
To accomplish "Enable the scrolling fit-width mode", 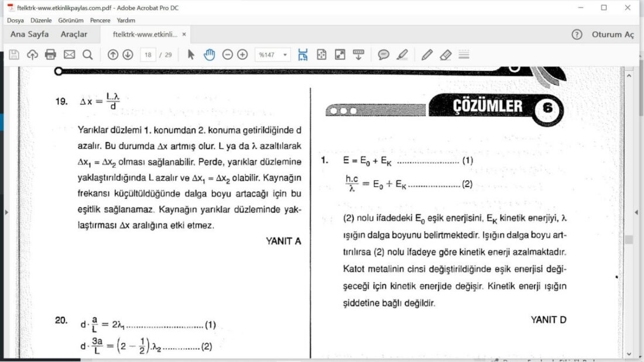I will click(303, 54).
